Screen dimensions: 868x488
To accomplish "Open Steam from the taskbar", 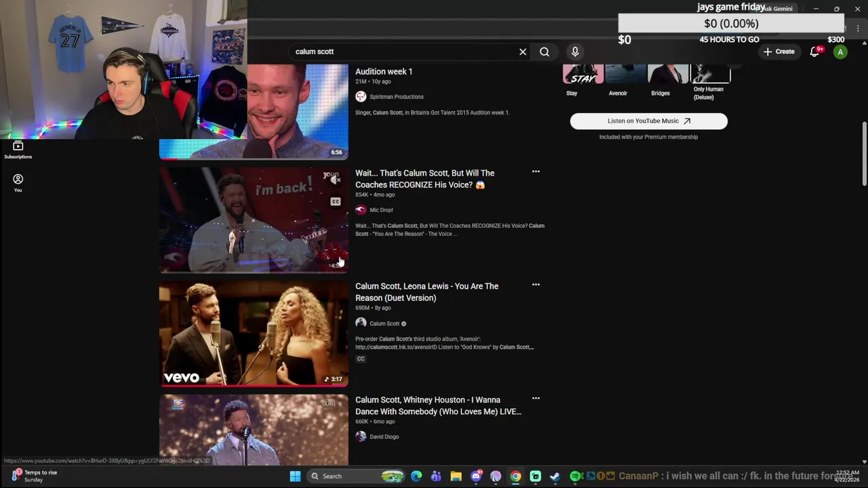I will coord(555,476).
